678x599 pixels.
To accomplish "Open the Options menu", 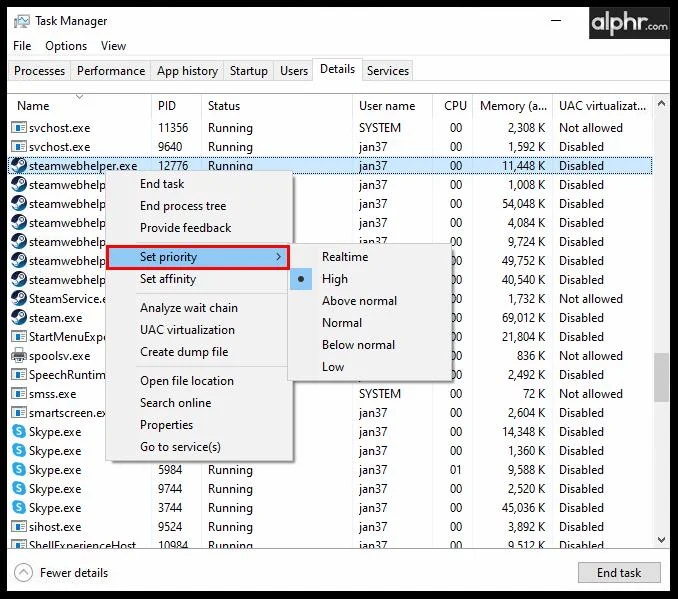I will pos(66,46).
